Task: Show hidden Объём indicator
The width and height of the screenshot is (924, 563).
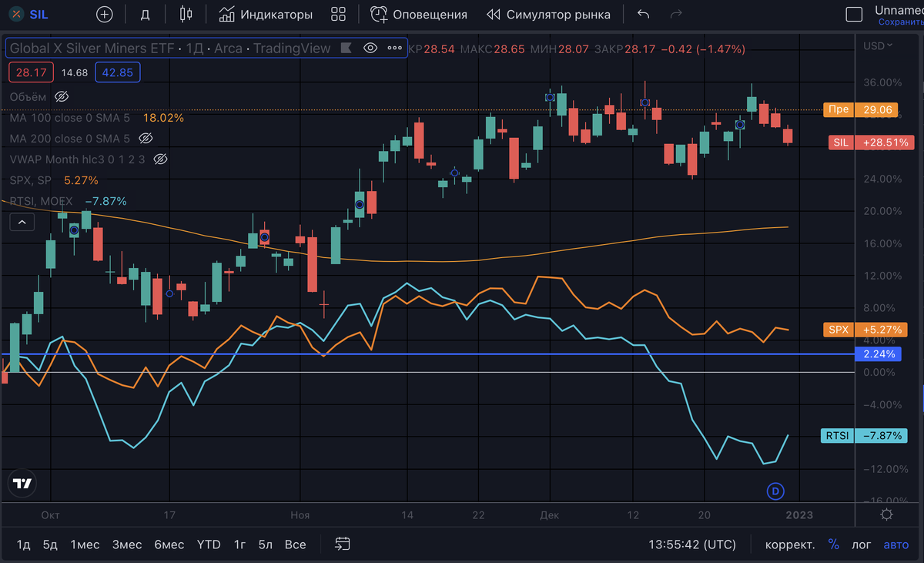Action: [x=62, y=97]
